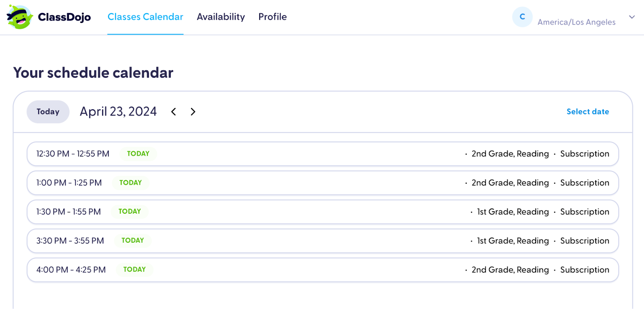Click the ClassDojo wordmark text
The height and width of the screenshot is (309, 644).
tap(64, 17)
